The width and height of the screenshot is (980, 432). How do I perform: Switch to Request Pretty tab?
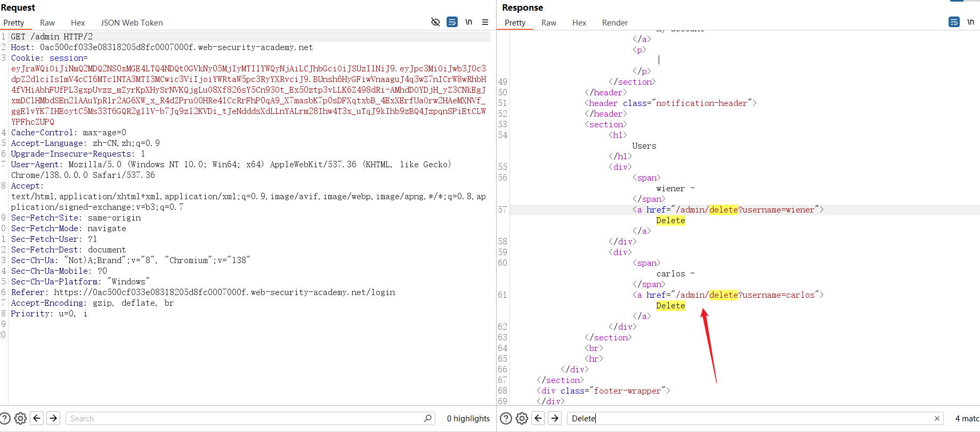pos(14,23)
